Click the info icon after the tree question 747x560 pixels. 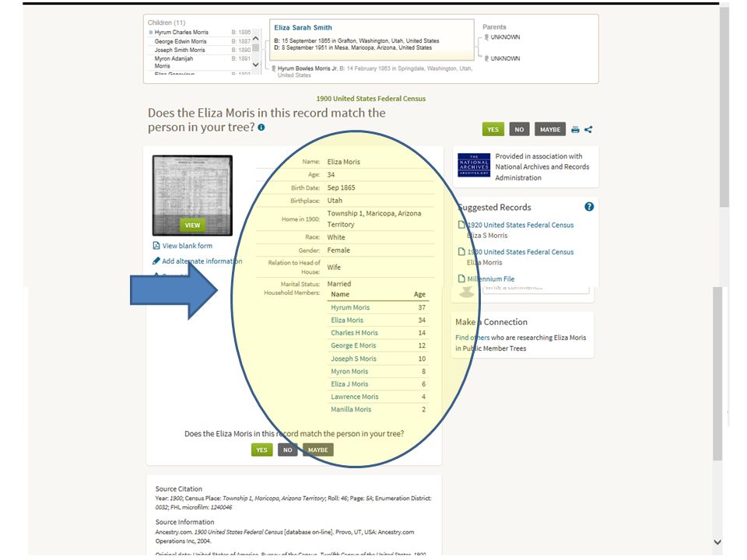coord(261,127)
